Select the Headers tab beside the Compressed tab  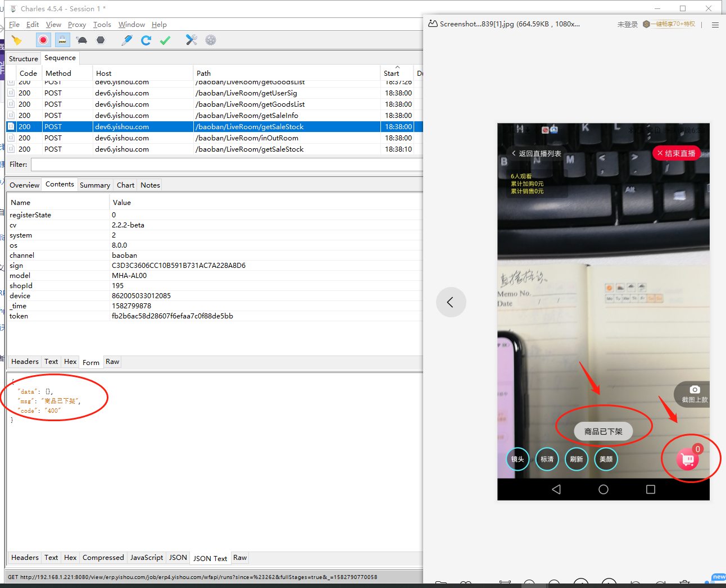tap(25, 558)
